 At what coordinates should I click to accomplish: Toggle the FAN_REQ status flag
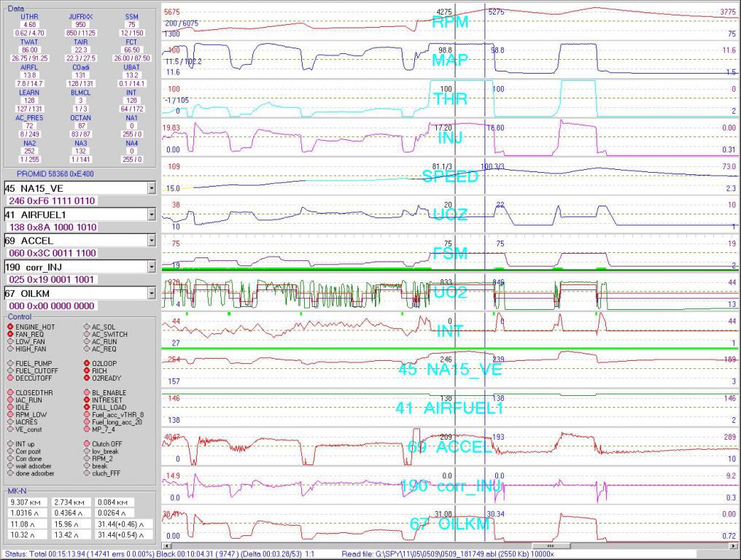tap(10, 334)
